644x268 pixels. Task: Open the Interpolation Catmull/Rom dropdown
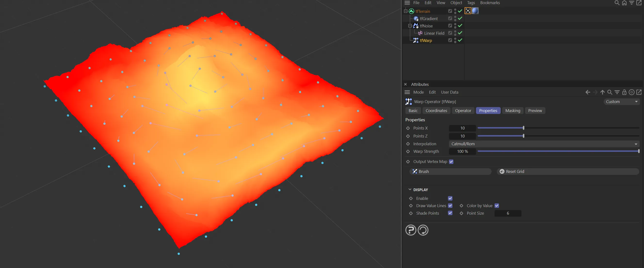coord(544,144)
